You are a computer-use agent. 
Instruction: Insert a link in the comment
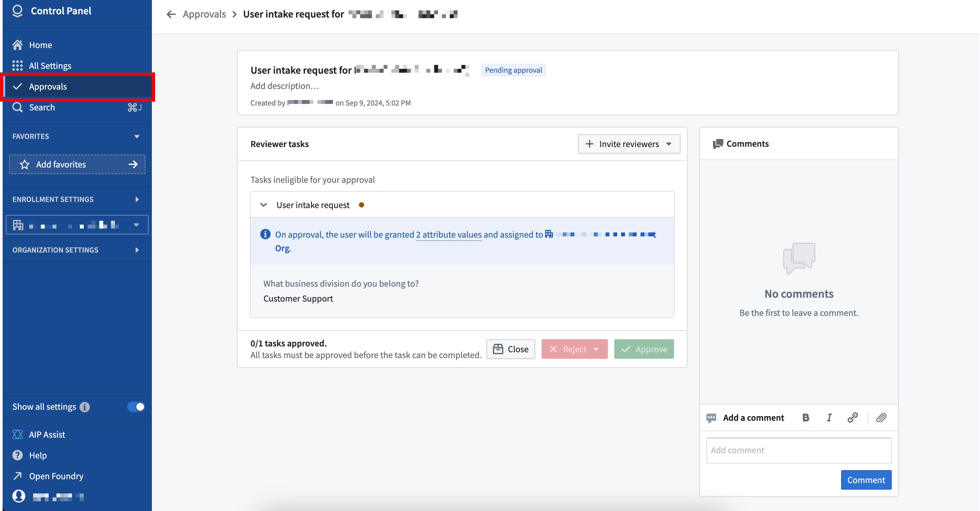[x=852, y=418]
